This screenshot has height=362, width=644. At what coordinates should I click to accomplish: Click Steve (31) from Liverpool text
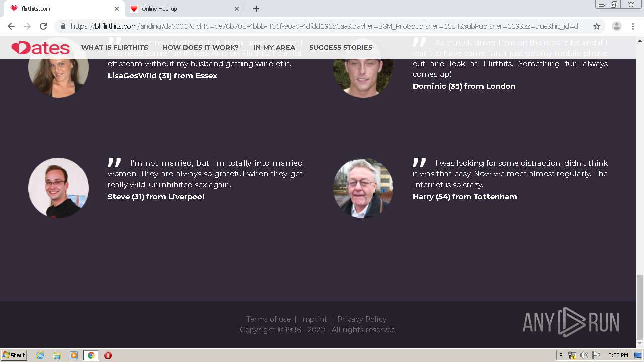pyautogui.click(x=156, y=197)
